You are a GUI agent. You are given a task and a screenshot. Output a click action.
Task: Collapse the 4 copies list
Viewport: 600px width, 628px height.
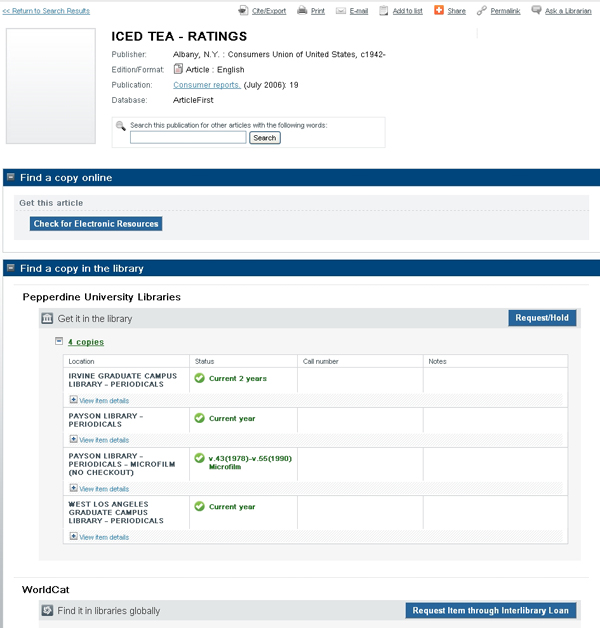tap(60, 342)
